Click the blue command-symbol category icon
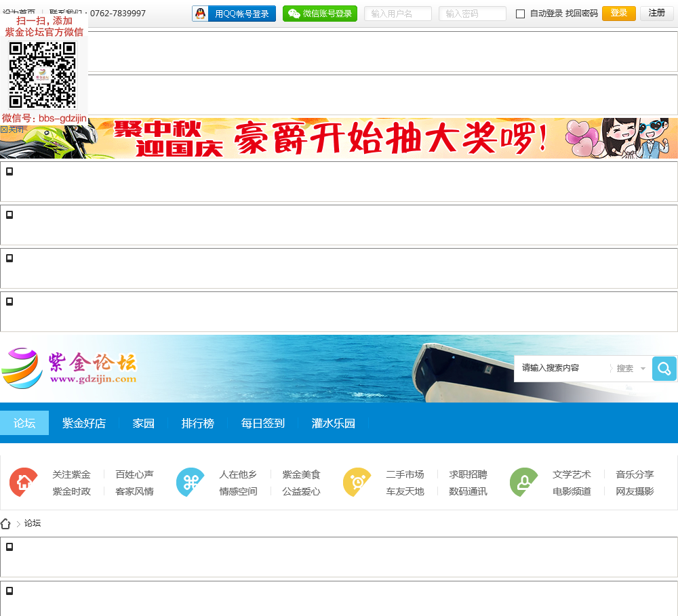Image resolution: width=678 pixels, height=616 pixels. pyautogui.click(x=191, y=482)
